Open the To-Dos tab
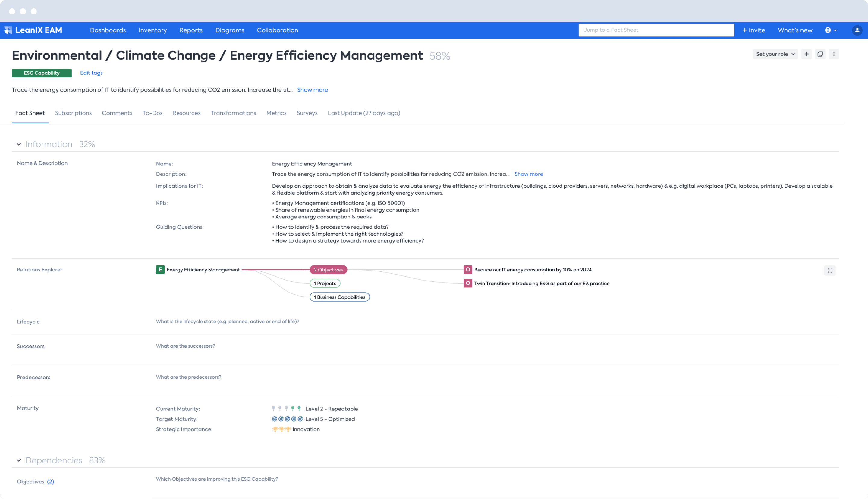This screenshot has height=499, width=868. click(153, 113)
